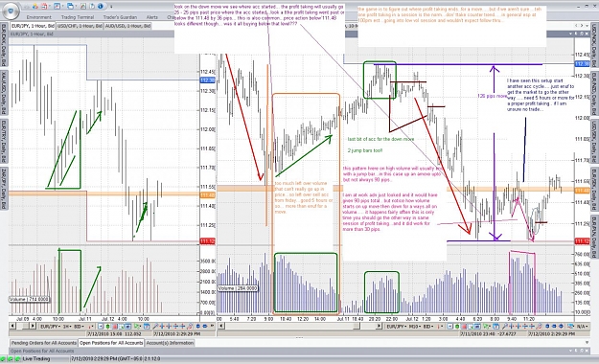The image size is (599, 364).
Task: Open the chart style dropdown in right chart toolbar
Action: pos(441,327)
